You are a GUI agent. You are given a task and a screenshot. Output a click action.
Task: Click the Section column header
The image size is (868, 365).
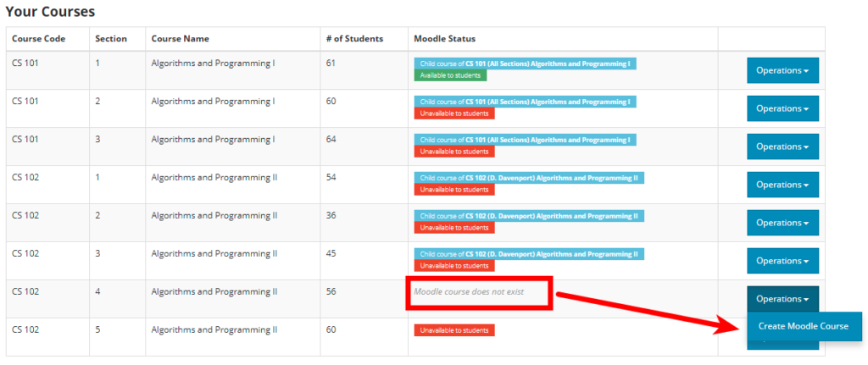[109, 39]
